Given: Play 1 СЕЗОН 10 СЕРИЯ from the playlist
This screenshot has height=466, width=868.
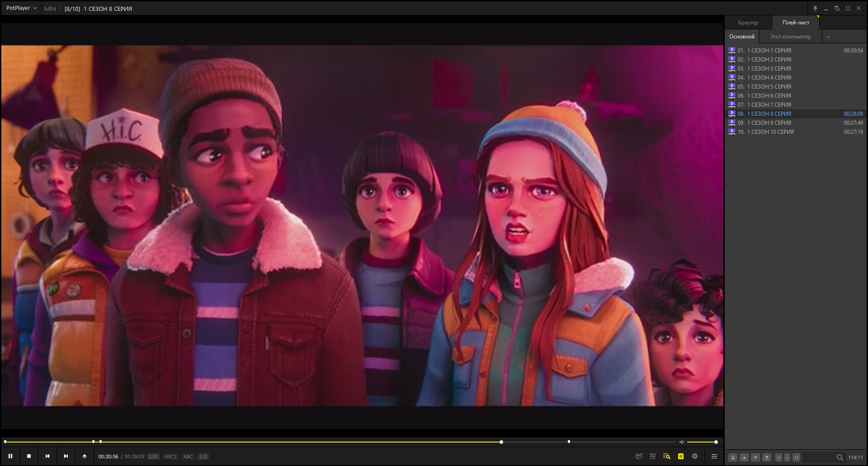Looking at the screenshot, I should (x=796, y=132).
